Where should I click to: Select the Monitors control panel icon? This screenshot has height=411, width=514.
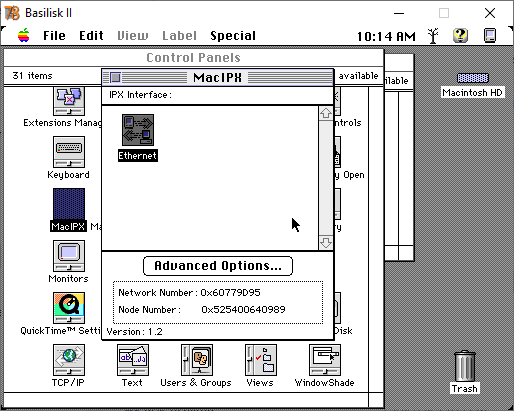click(x=69, y=256)
